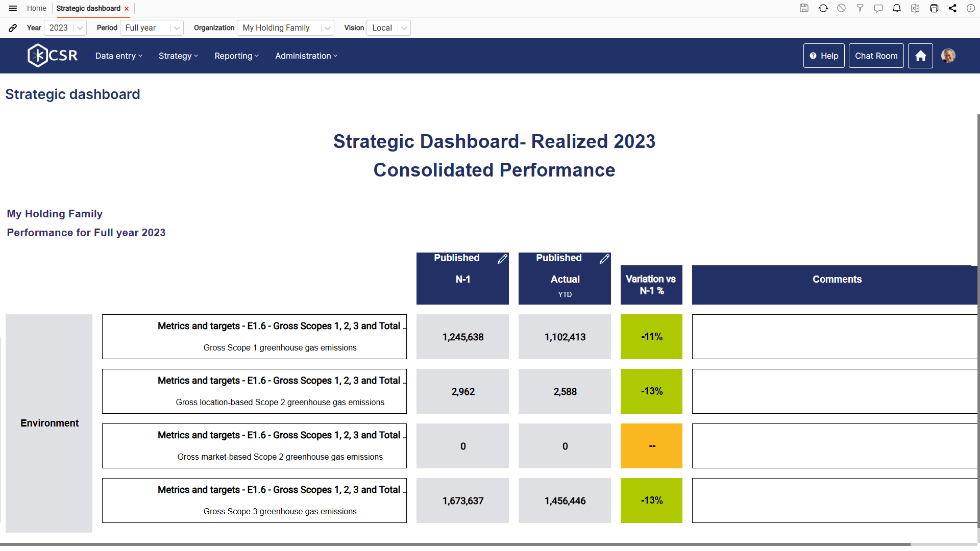Open the notifications bell

click(897, 8)
